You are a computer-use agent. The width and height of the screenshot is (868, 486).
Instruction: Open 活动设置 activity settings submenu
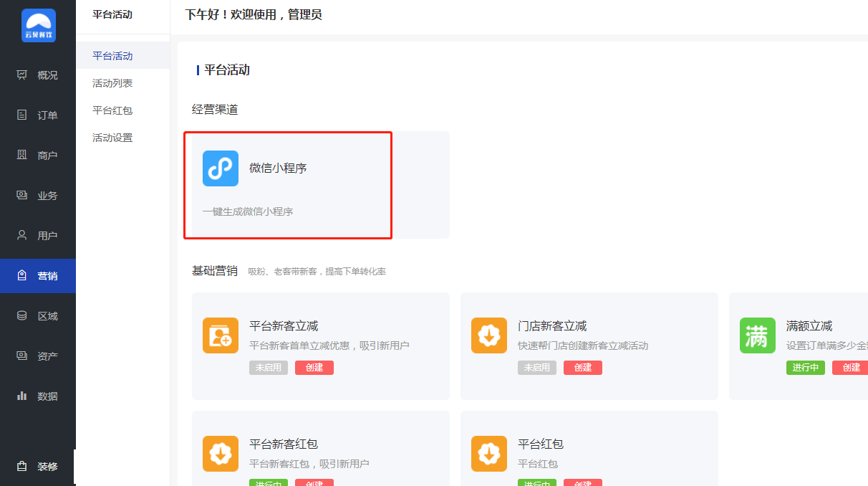pos(122,138)
